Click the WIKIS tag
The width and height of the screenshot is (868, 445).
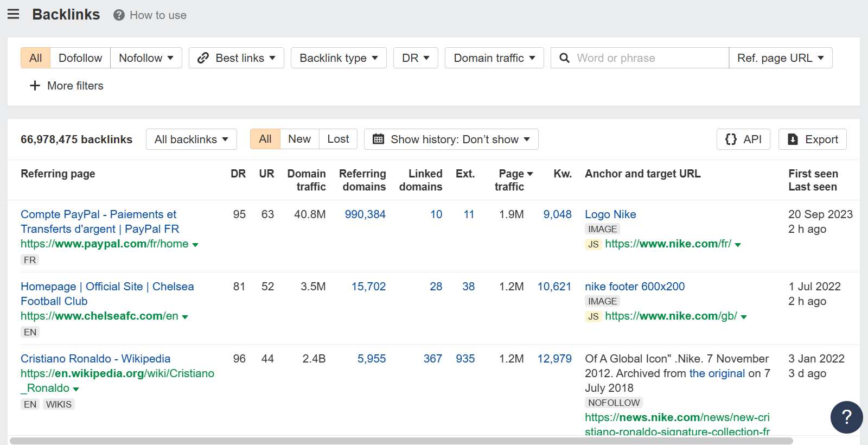(59, 404)
